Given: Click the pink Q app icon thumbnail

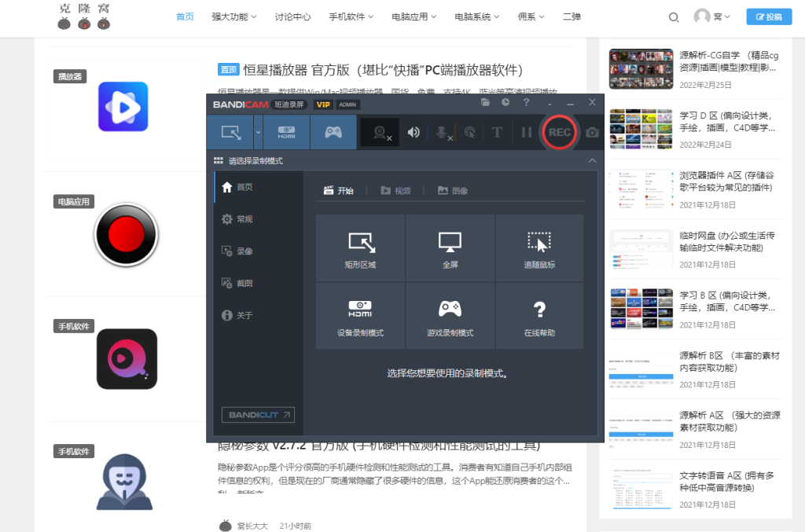Looking at the screenshot, I should 127,359.
